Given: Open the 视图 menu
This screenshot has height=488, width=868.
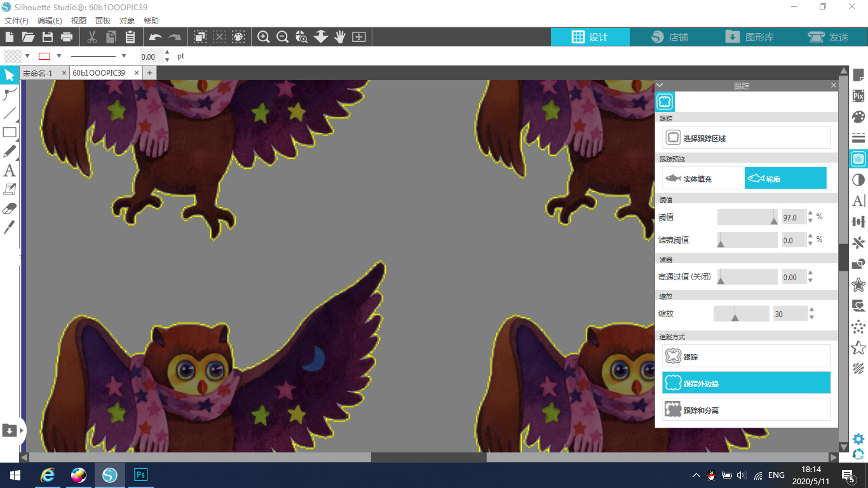Looking at the screenshot, I should [78, 20].
